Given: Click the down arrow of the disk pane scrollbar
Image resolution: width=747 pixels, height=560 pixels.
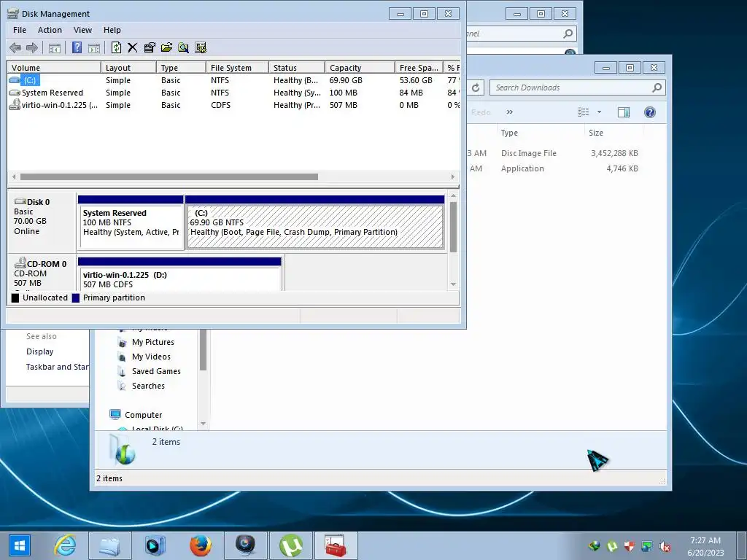Looking at the screenshot, I should tap(453, 284).
